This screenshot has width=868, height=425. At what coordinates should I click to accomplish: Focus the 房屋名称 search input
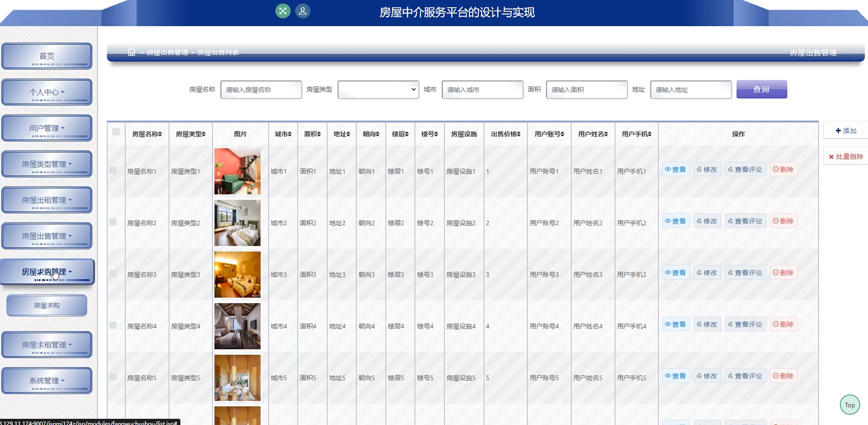(x=261, y=90)
